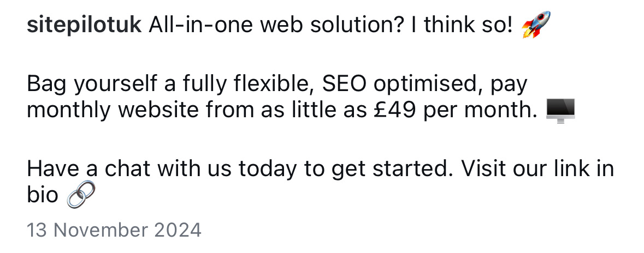Click the 13 November 2024 post date
The height and width of the screenshot is (253, 644).
114,230
